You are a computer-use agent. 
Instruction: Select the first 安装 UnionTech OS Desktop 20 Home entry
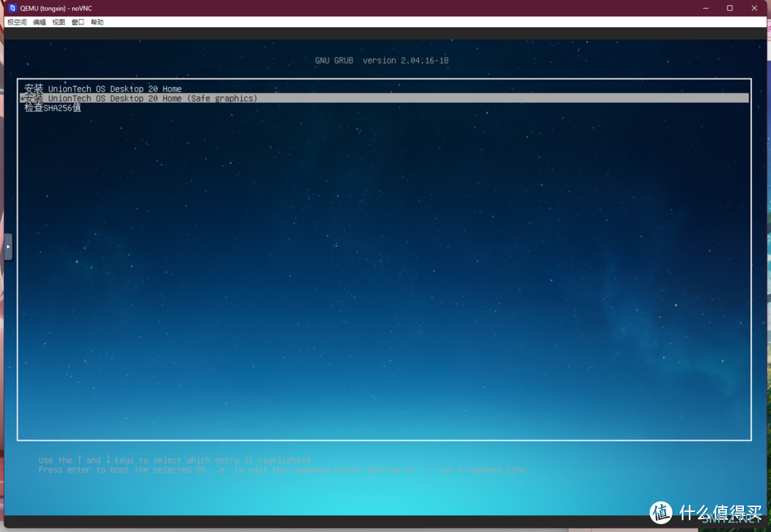(103, 89)
